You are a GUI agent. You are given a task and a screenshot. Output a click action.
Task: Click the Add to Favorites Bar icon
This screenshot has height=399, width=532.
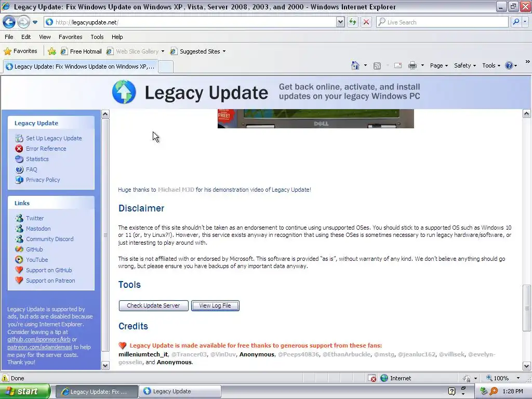[x=52, y=51]
